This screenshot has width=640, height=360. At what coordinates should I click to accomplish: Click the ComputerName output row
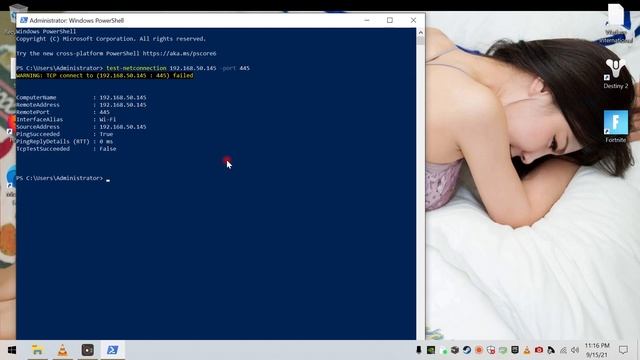click(81, 98)
